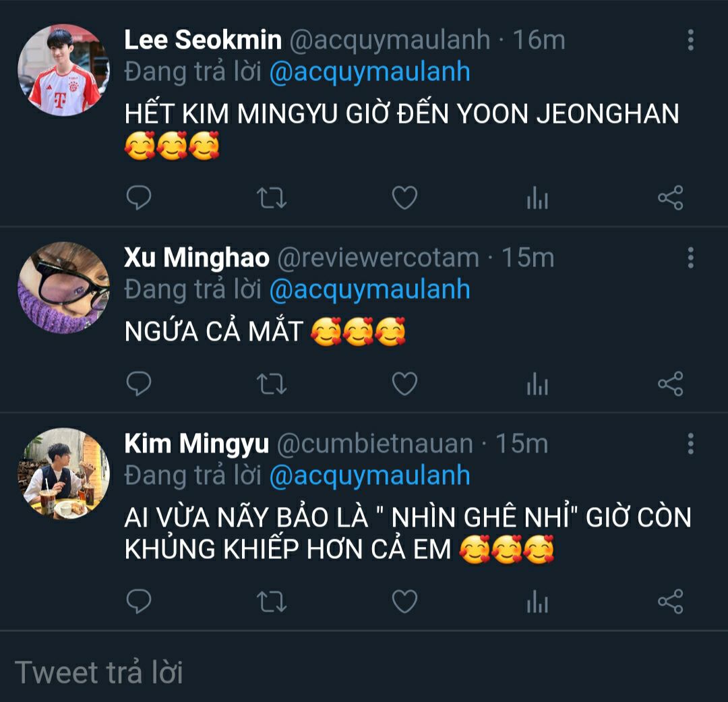Viewport: 728px width, 702px height.
Task: Open more options for Xu Minghao's tweet
Action: click(x=690, y=258)
